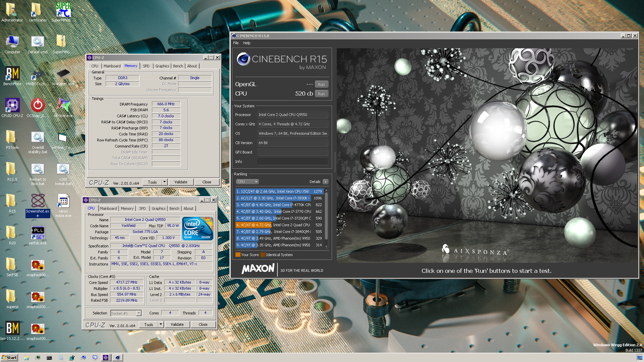The height and width of the screenshot is (362, 644).
Task: Run the OpenGL test in Cinebench
Action: pos(321,84)
